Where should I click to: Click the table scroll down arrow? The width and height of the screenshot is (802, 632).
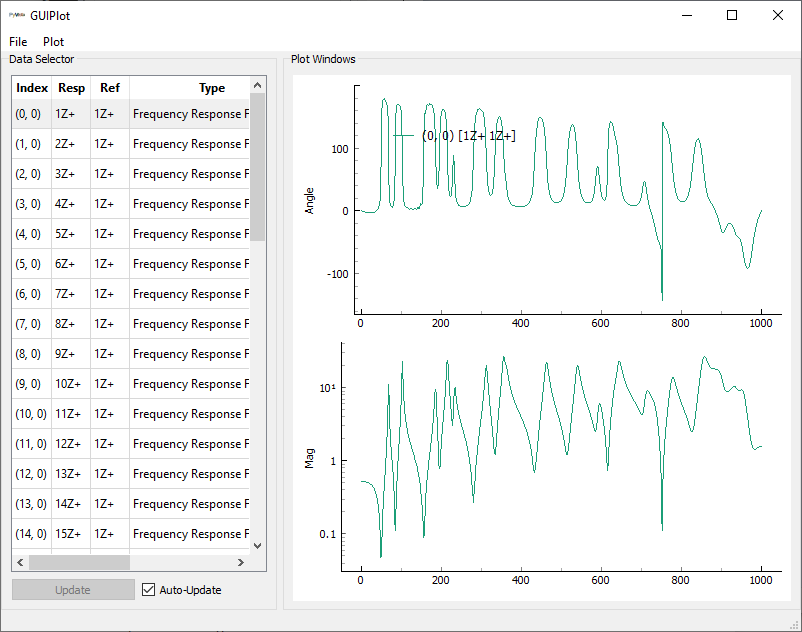click(257, 545)
